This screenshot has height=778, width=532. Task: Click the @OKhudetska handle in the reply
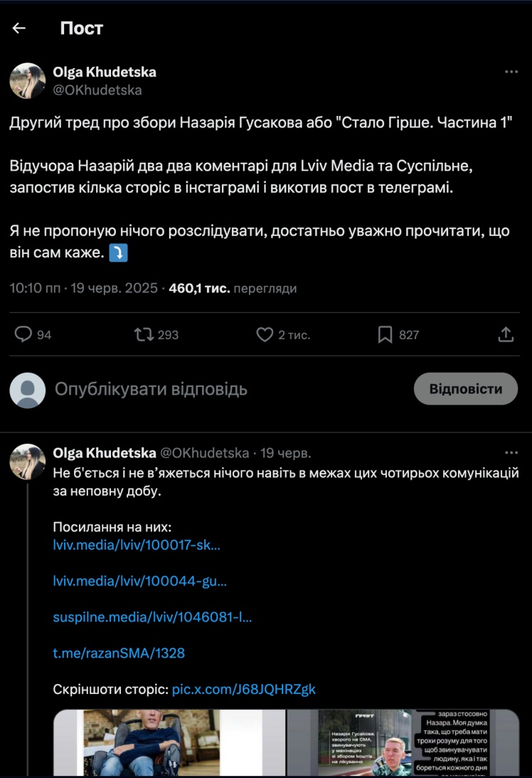pos(205,453)
